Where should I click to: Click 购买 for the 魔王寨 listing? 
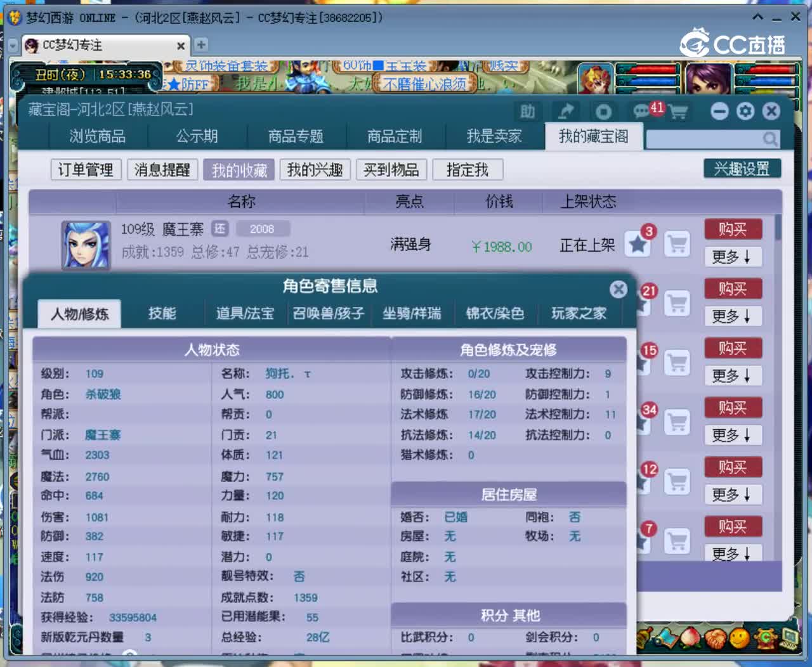pos(733,229)
